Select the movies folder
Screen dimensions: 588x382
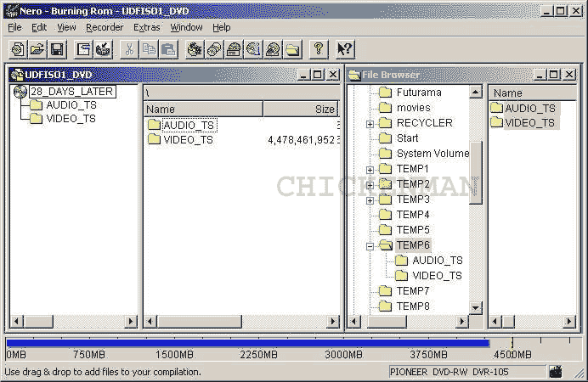click(x=413, y=108)
